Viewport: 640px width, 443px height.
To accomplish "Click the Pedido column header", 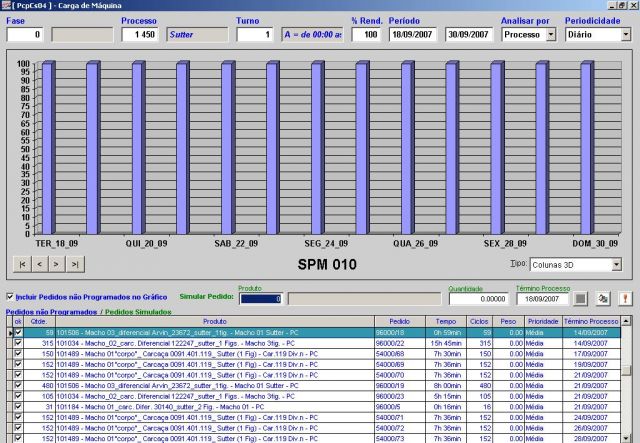I will click(400, 321).
